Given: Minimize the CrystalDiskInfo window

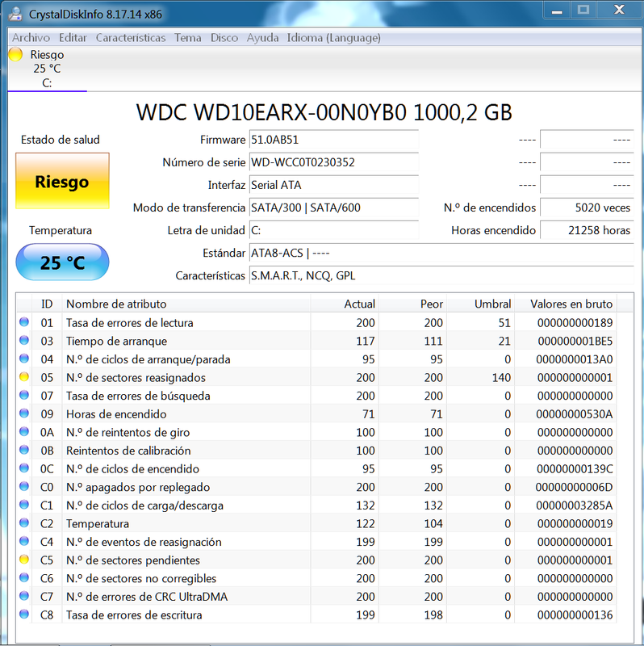Looking at the screenshot, I should click(557, 10).
